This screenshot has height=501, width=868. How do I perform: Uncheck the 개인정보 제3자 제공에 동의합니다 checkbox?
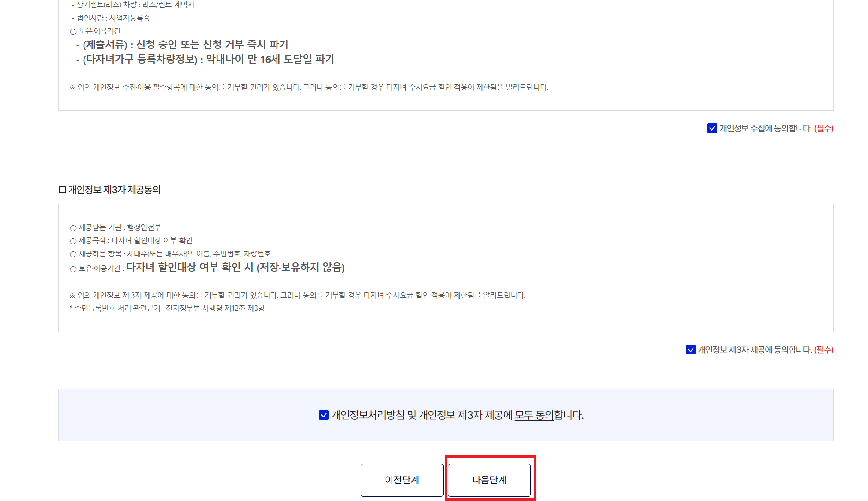pos(691,350)
